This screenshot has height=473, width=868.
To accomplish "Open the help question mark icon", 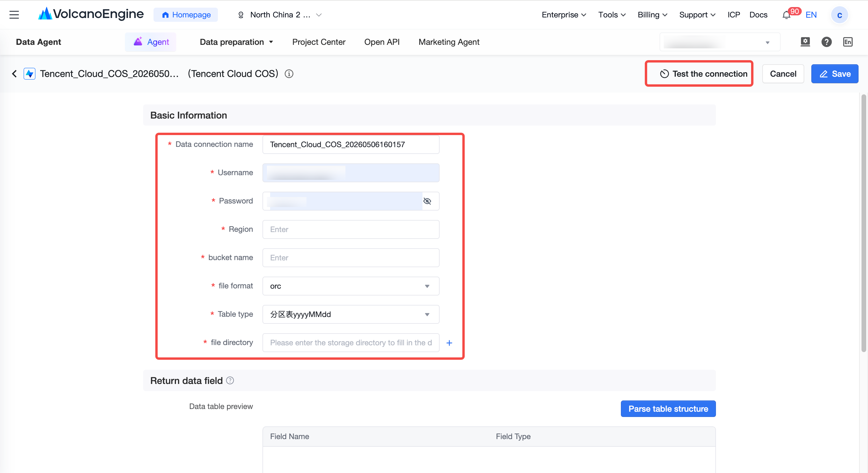I will (x=826, y=42).
